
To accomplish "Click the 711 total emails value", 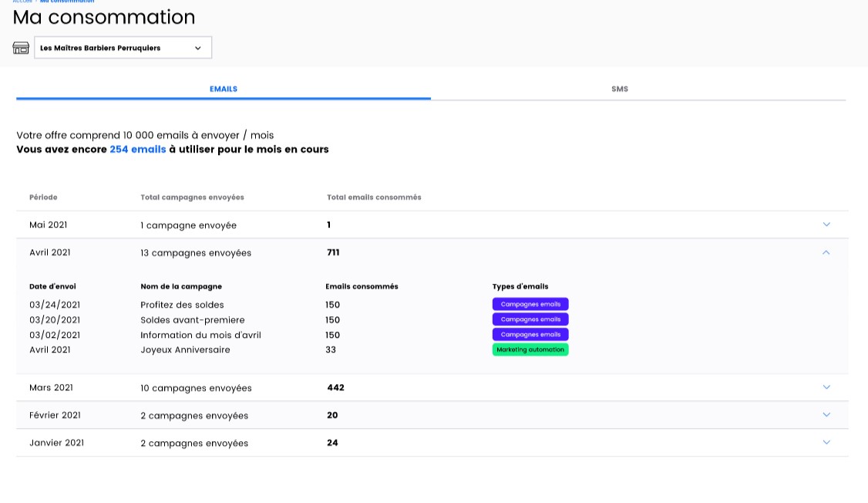I will pyautogui.click(x=333, y=252).
